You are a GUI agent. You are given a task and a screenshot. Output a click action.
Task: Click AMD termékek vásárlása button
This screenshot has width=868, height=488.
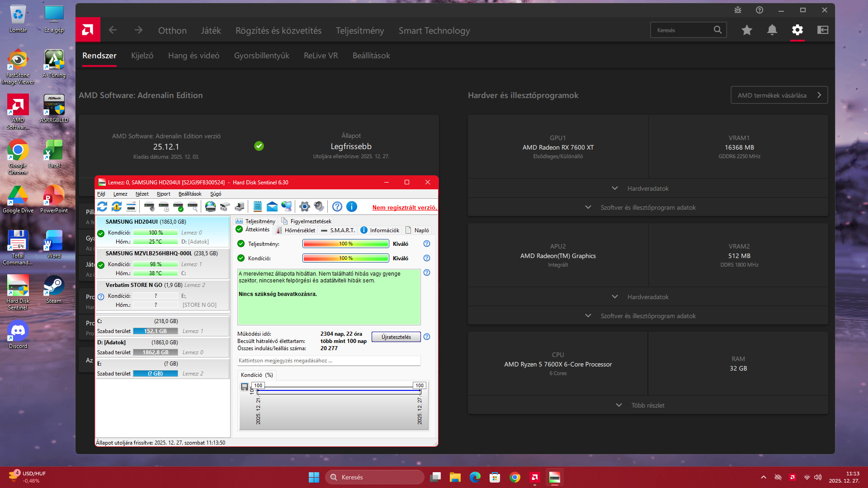point(779,95)
